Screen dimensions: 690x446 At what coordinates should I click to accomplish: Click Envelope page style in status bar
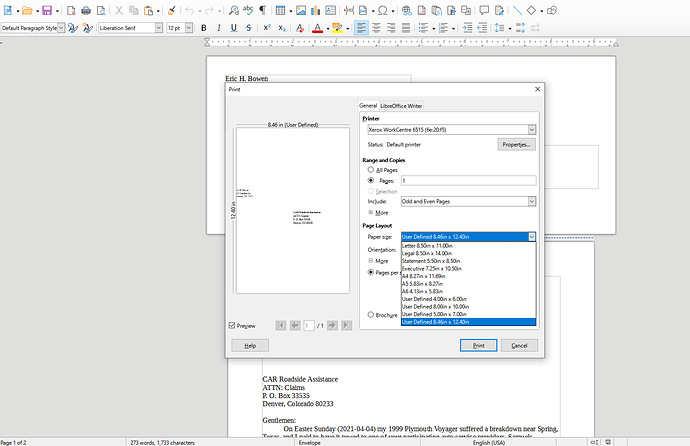pyautogui.click(x=309, y=442)
